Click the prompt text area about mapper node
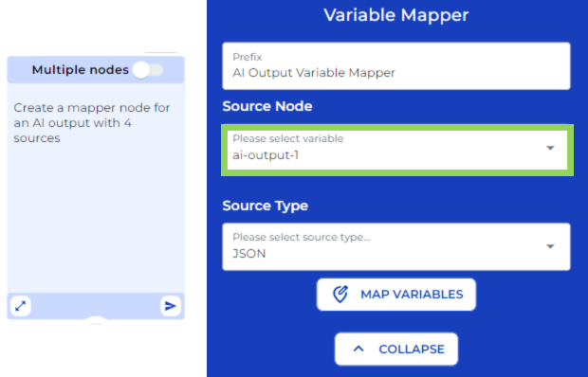This screenshot has width=588, height=377. [x=96, y=188]
